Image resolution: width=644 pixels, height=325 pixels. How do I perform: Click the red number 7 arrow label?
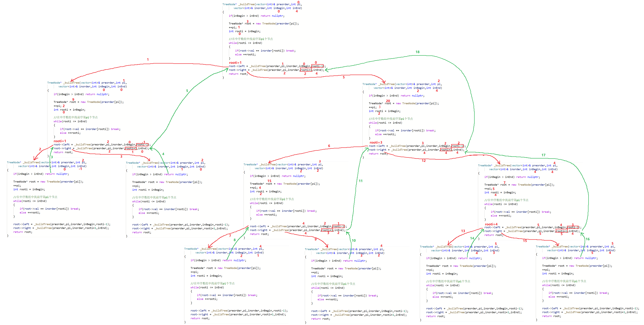(230, 236)
